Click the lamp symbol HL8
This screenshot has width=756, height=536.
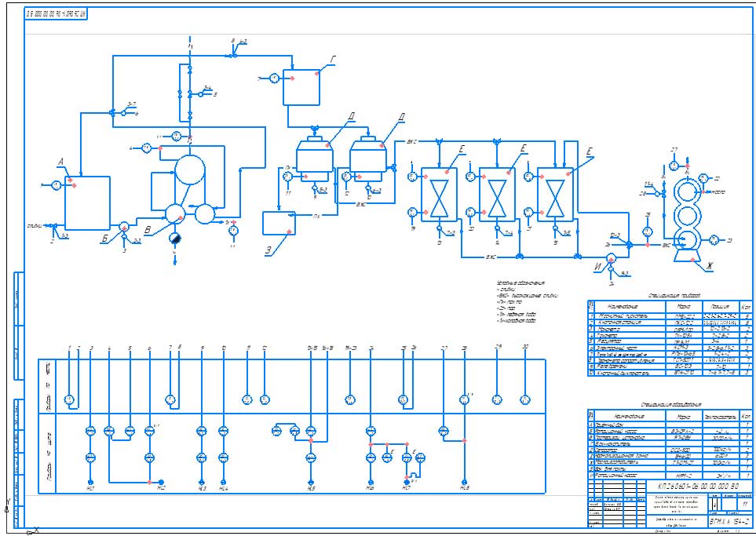tap(464, 482)
